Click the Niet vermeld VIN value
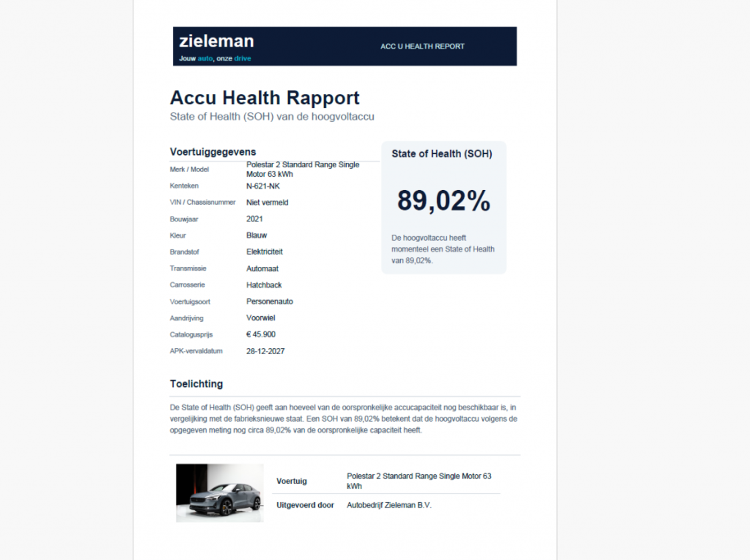750x560 pixels. pyautogui.click(x=267, y=203)
